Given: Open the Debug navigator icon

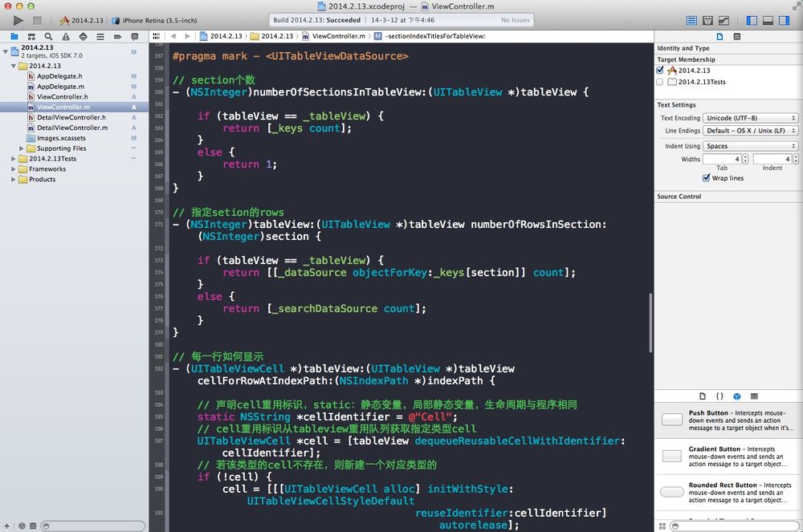Looking at the screenshot, I should (x=100, y=36).
